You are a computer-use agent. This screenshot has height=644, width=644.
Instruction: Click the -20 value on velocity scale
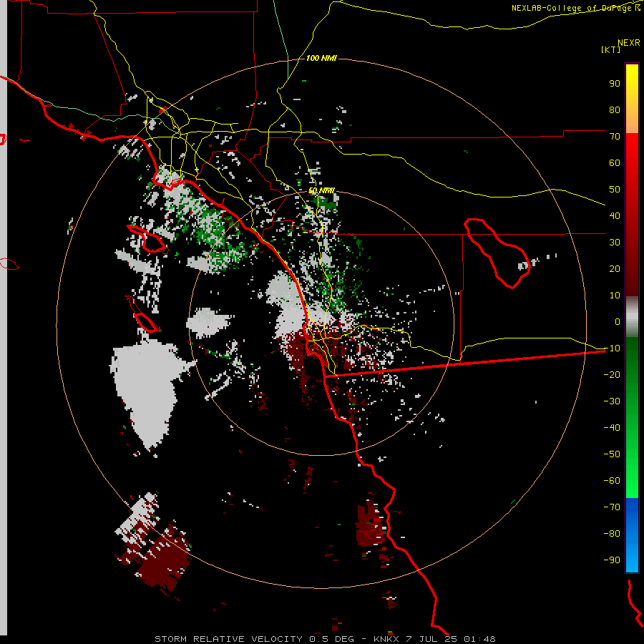(612, 375)
